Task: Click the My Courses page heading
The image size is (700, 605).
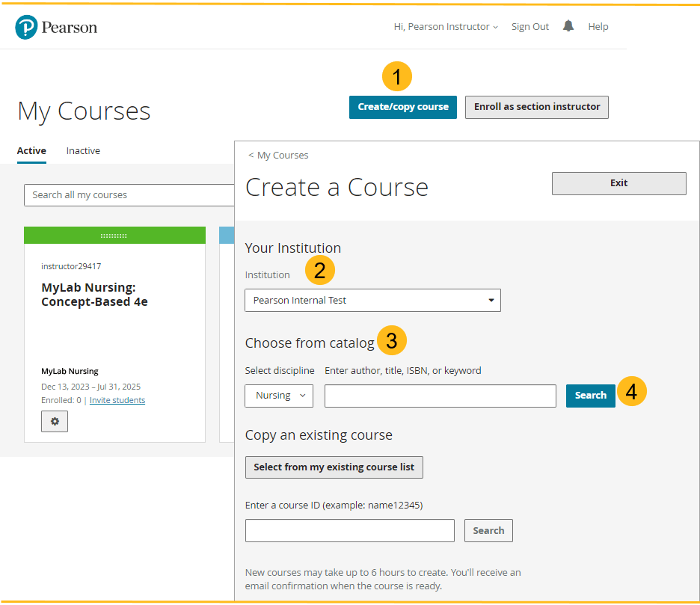Action: pyautogui.click(x=84, y=111)
